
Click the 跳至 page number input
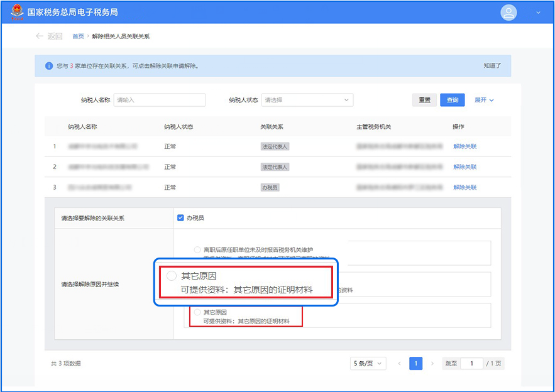[471, 363]
